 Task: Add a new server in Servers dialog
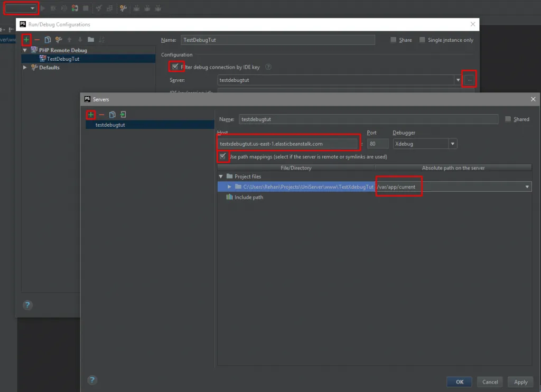[x=91, y=115]
